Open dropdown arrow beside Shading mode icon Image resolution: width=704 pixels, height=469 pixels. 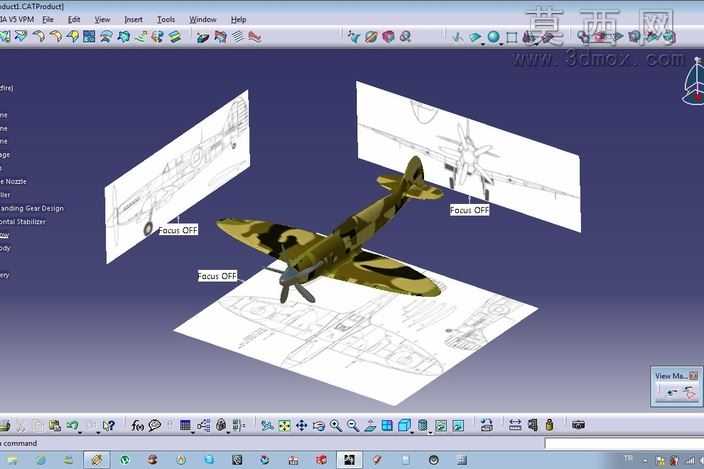430,432
